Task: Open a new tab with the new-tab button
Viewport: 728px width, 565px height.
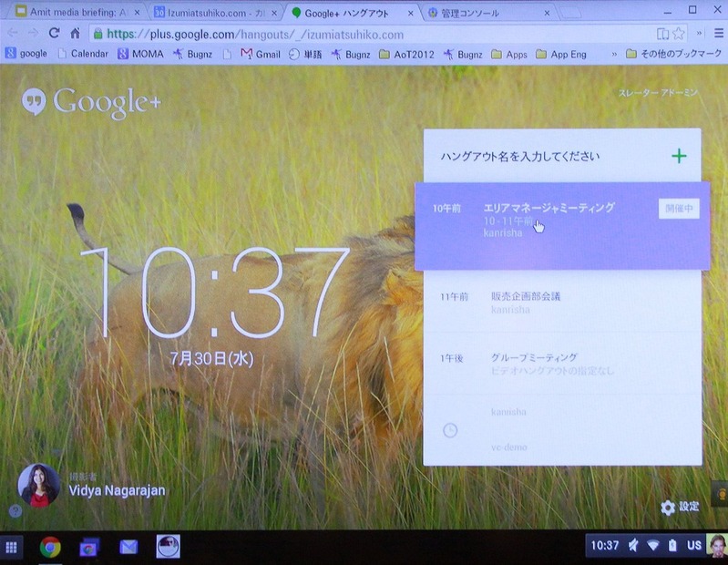Action: (570, 13)
